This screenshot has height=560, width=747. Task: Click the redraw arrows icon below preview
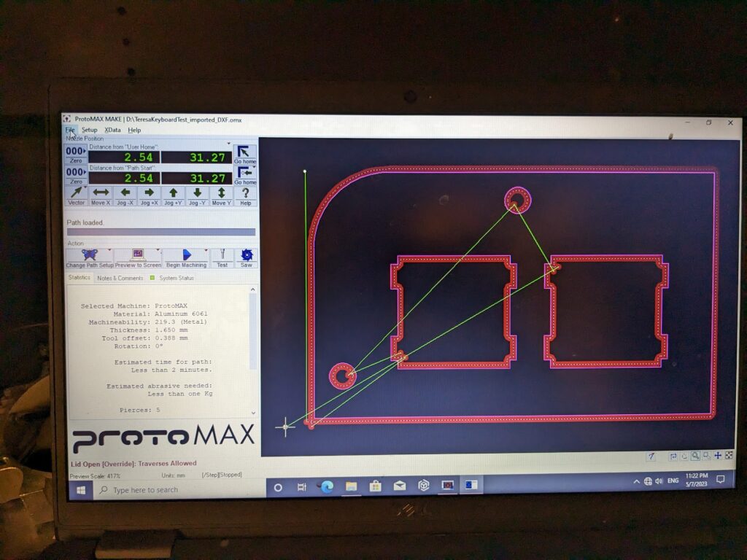[673, 456]
